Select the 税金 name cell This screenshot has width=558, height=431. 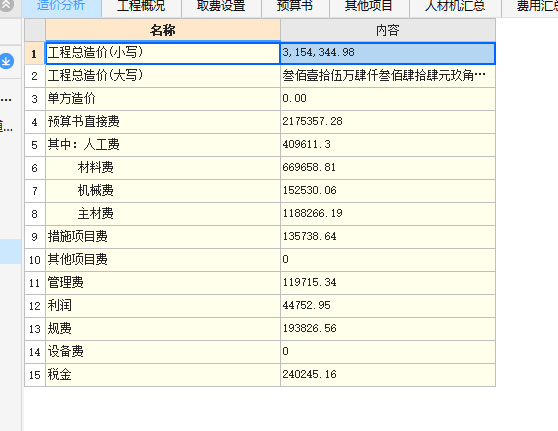tap(163, 375)
